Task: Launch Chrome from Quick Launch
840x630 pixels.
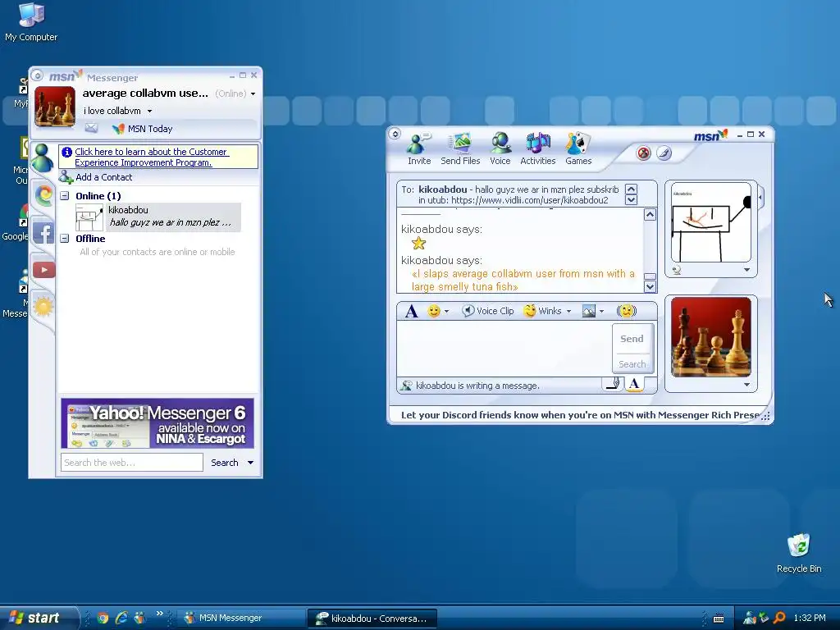Action: click(x=103, y=619)
